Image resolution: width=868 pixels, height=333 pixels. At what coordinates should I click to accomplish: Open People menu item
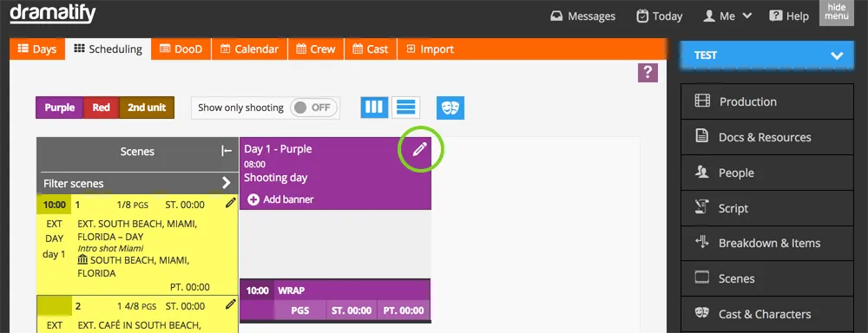point(767,173)
